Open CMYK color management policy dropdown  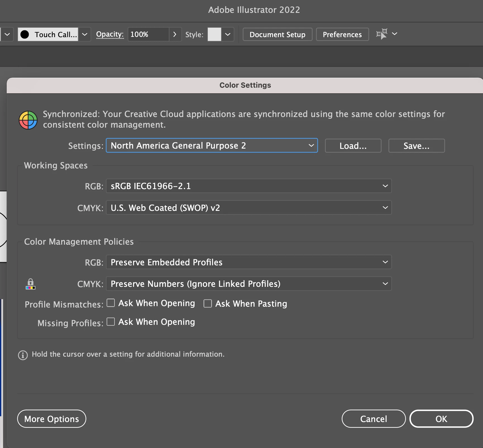(x=249, y=284)
